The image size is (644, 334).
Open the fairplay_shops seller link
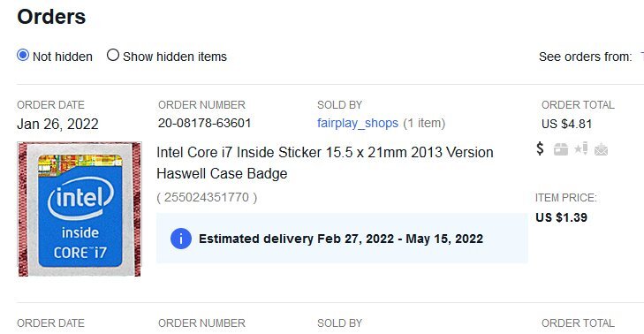point(358,123)
